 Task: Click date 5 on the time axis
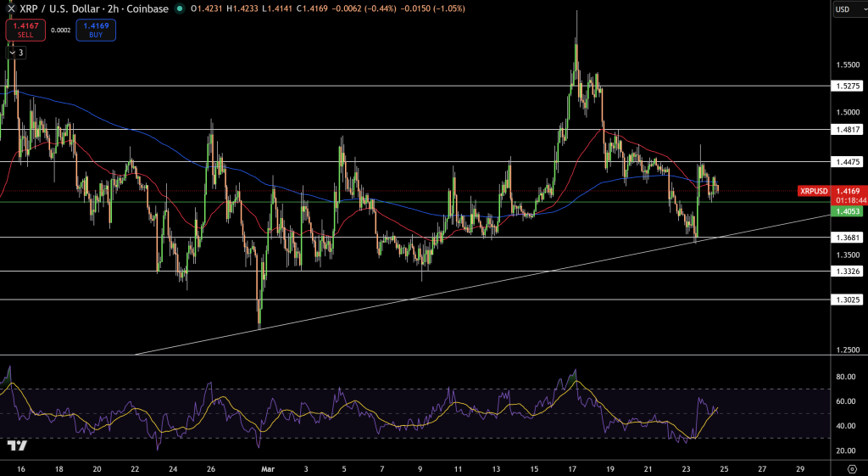(x=344, y=468)
